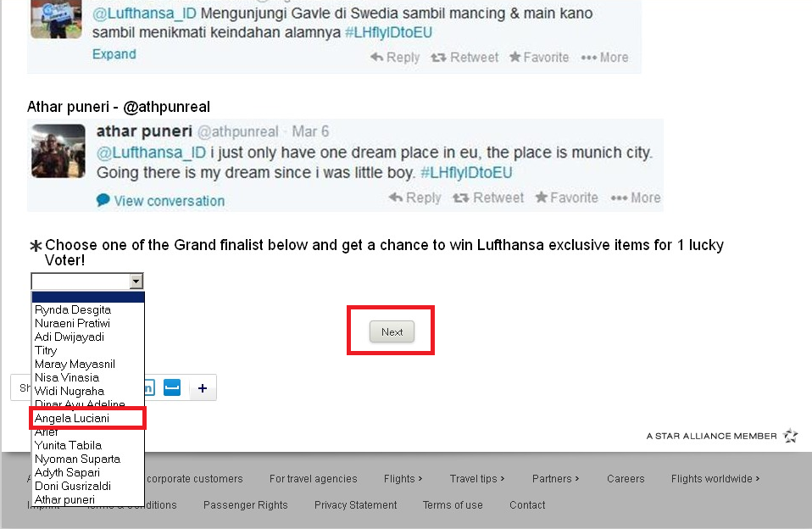Viewport: 812px width, 529px height.
Task: Click the Next button
Action: point(392,331)
